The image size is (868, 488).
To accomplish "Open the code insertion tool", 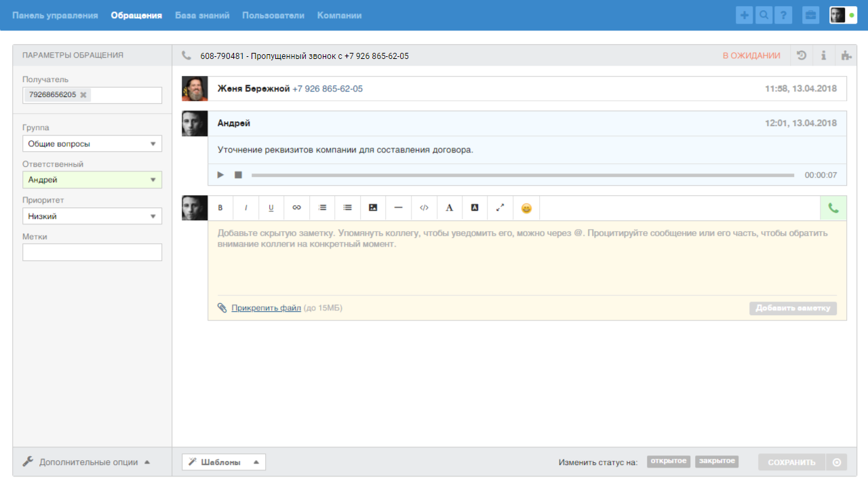I will [424, 207].
